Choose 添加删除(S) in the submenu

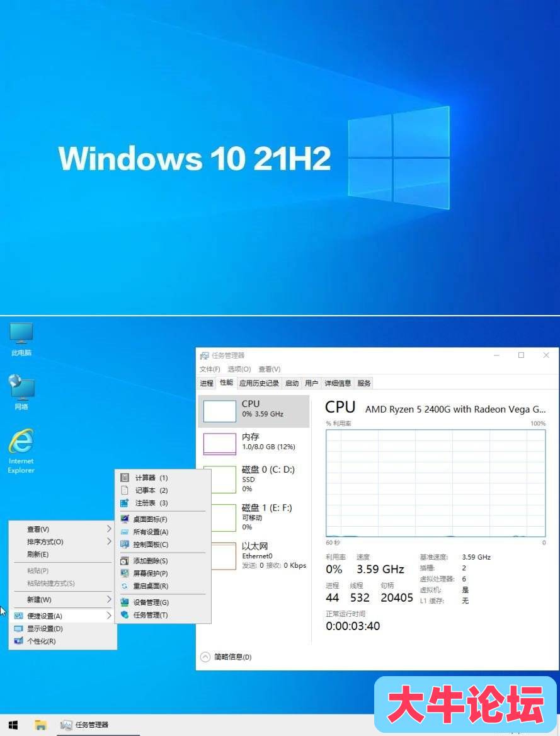(163, 561)
